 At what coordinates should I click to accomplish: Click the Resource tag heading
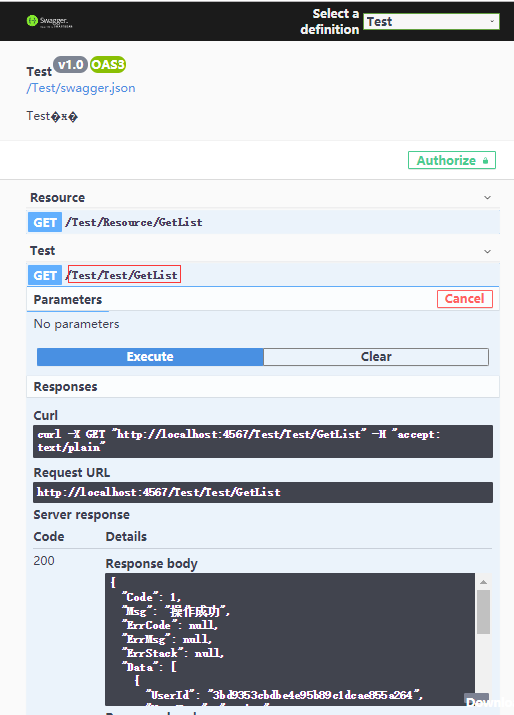(x=57, y=197)
